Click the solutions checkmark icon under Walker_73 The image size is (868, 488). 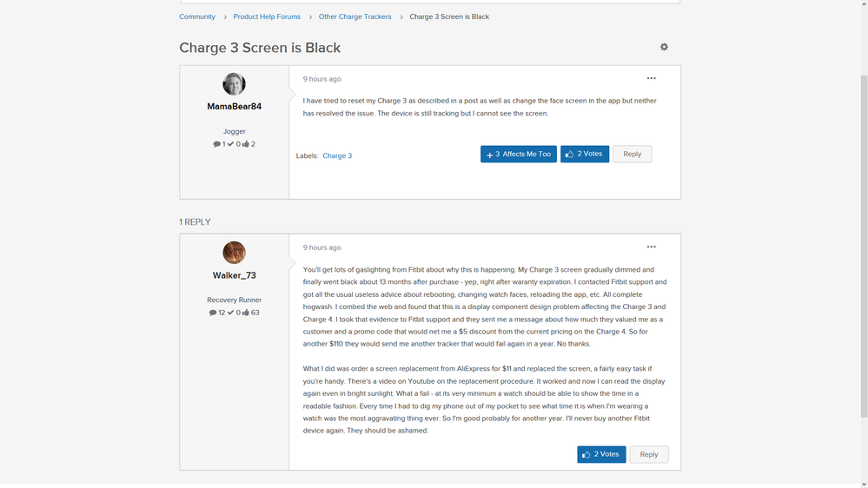pos(230,313)
